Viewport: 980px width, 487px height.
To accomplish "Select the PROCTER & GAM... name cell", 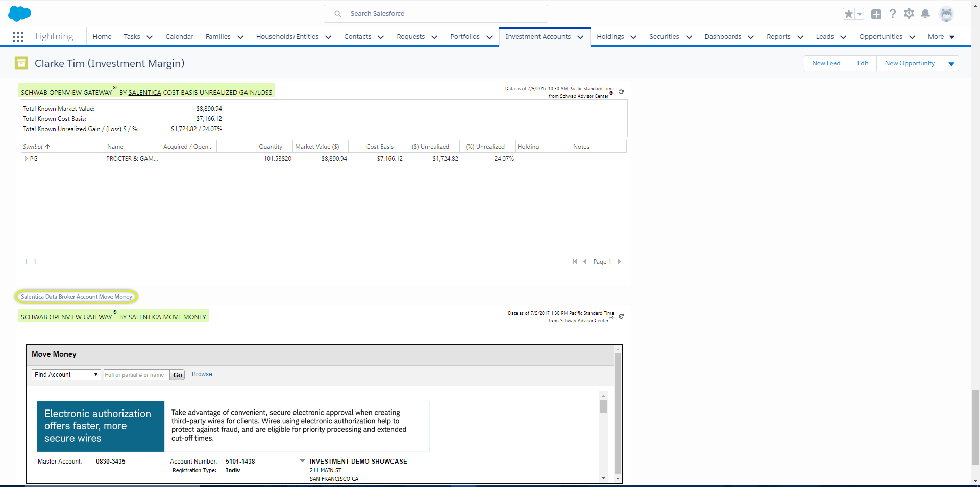I will (x=132, y=159).
